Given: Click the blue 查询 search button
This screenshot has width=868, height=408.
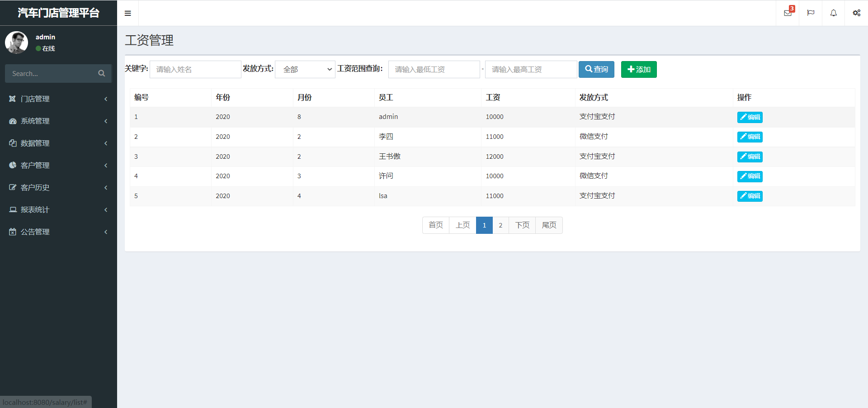Looking at the screenshot, I should pos(596,69).
